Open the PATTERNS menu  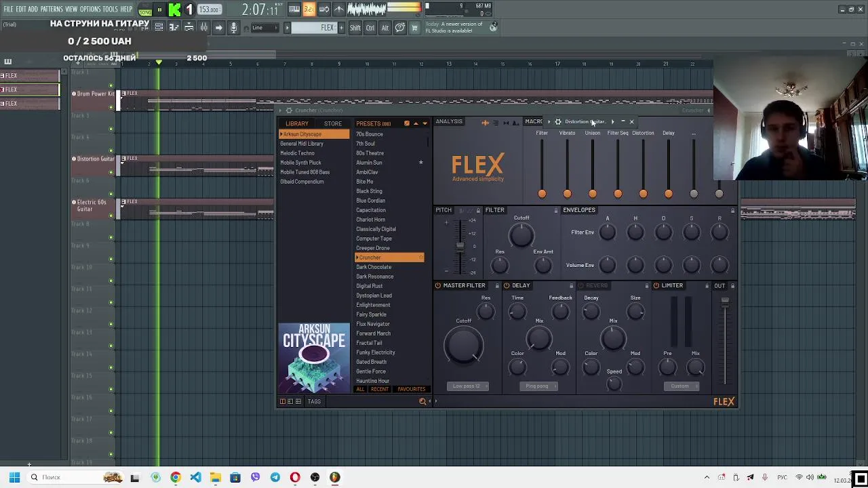[x=52, y=9]
